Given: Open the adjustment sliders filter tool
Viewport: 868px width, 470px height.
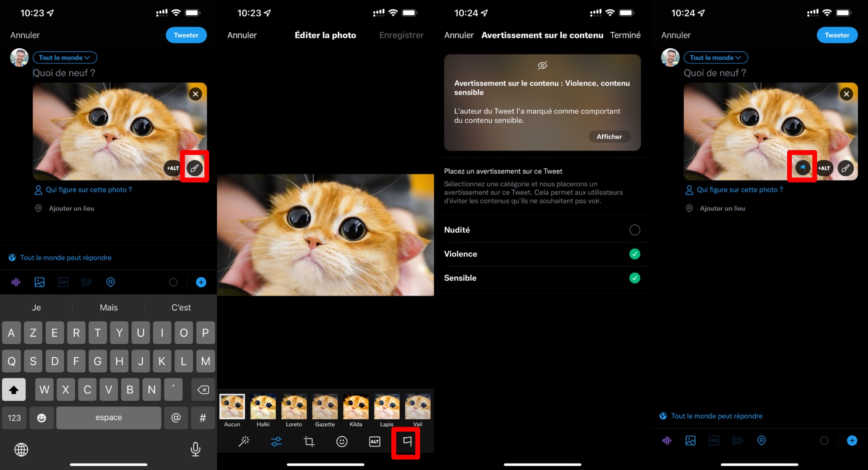Looking at the screenshot, I should (276, 441).
